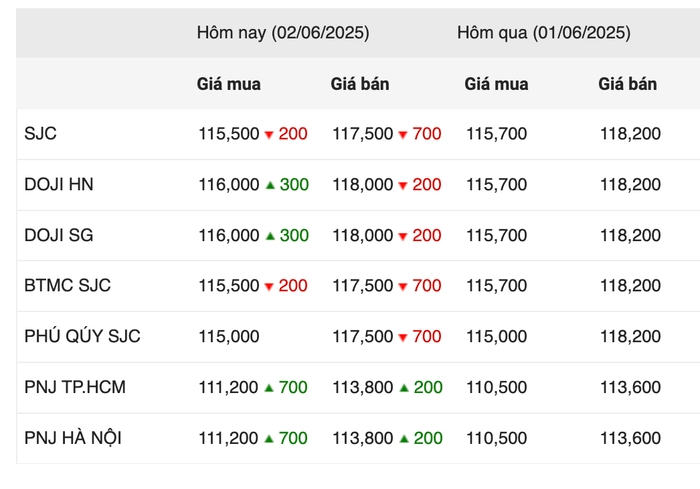The width and height of the screenshot is (700, 489).
Task: Click the first Giá mua header under Hôm nay
Action: (229, 84)
